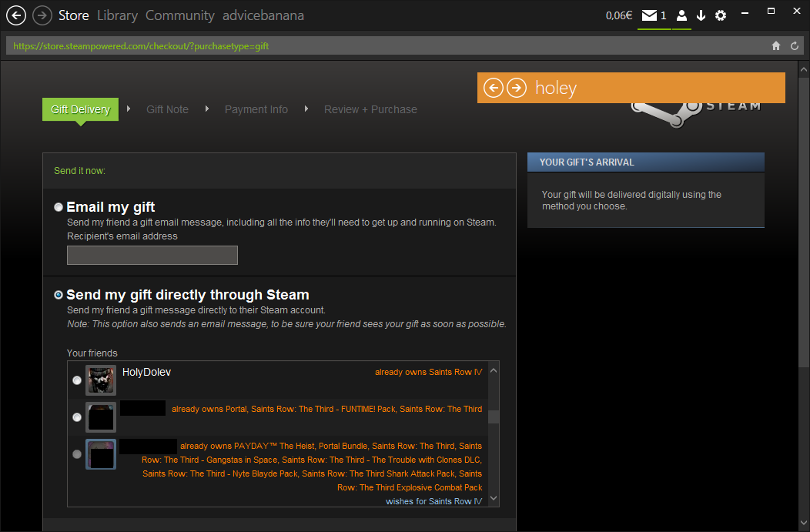
Task: Click the 0,06€ wallet balance
Action: coord(618,15)
